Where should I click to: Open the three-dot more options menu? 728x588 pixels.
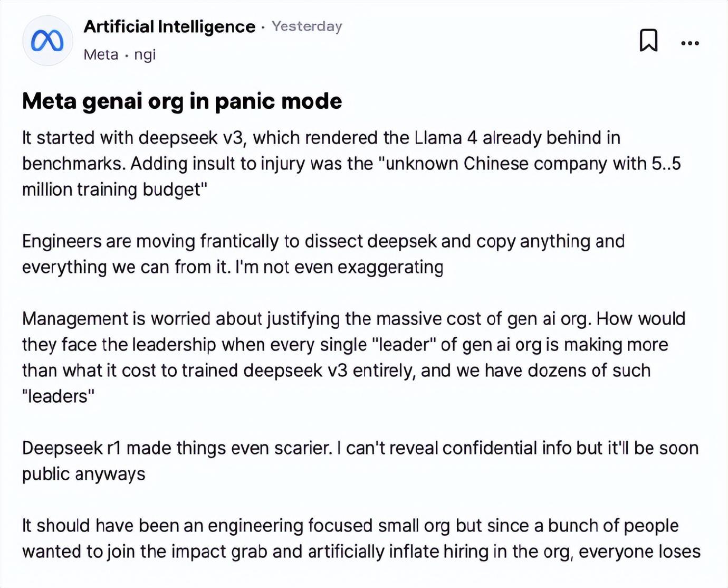click(689, 43)
